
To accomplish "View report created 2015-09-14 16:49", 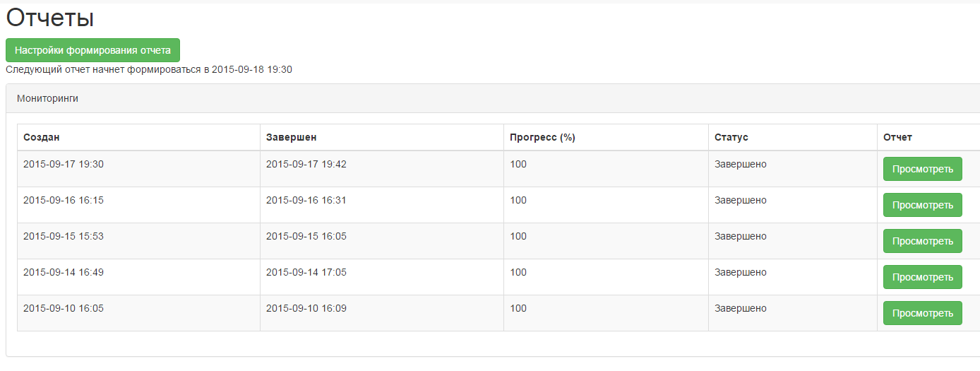I will (922, 277).
